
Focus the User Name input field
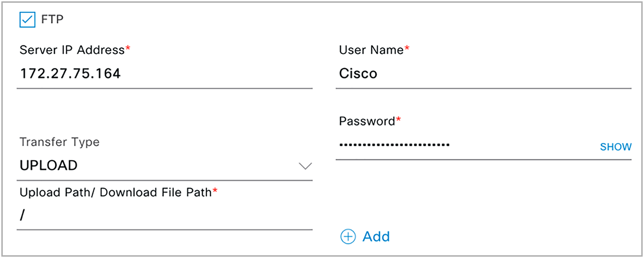coord(484,74)
